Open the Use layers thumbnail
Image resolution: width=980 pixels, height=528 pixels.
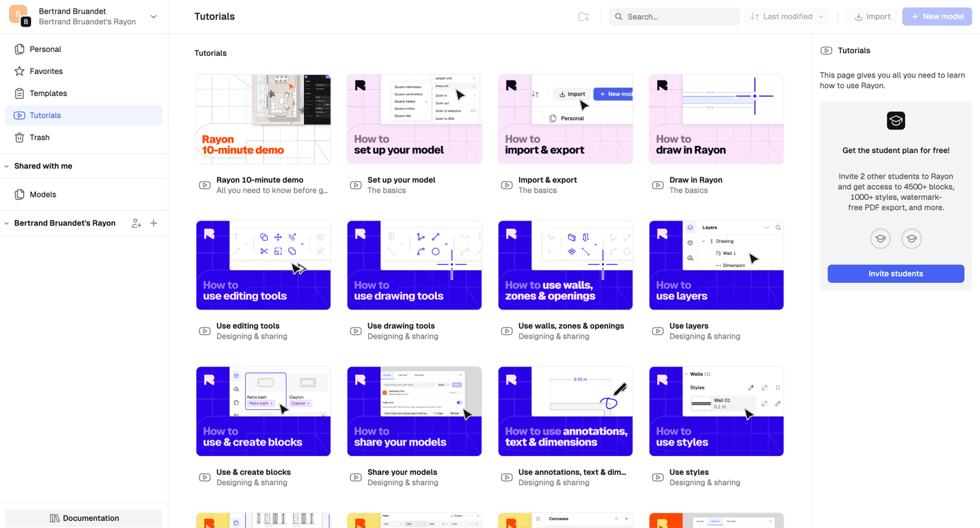pyautogui.click(x=716, y=265)
